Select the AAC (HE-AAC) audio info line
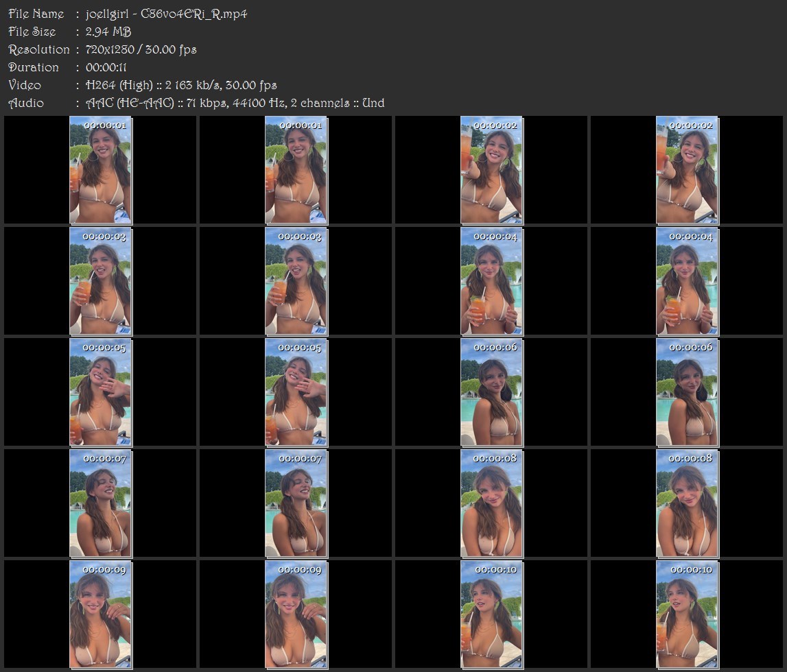787x672 pixels. coord(235,104)
